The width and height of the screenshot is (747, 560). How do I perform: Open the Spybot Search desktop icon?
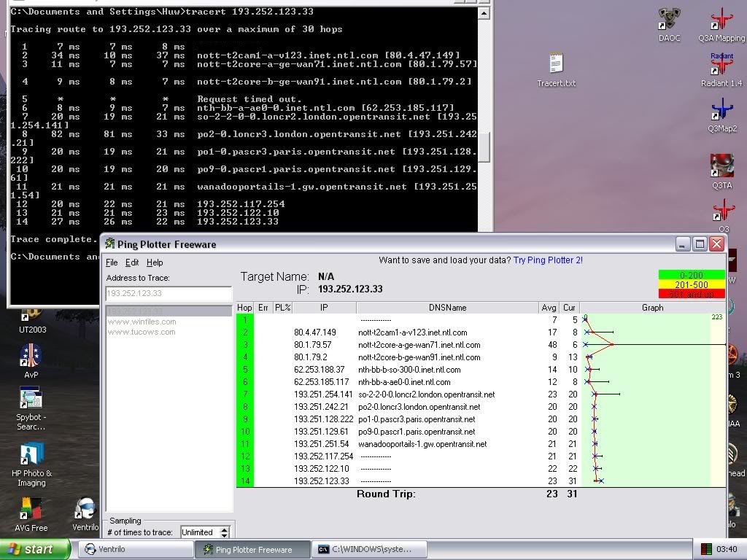coord(31,408)
